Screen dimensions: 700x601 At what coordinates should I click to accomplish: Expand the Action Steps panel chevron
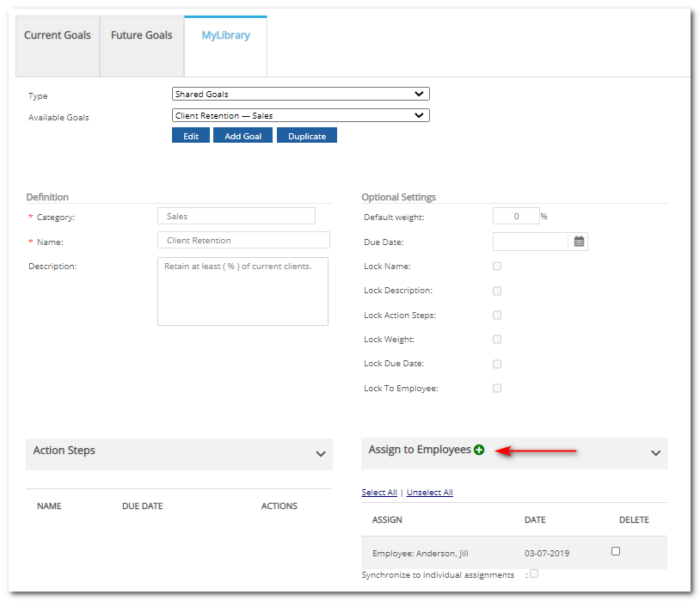pyautogui.click(x=321, y=453)
